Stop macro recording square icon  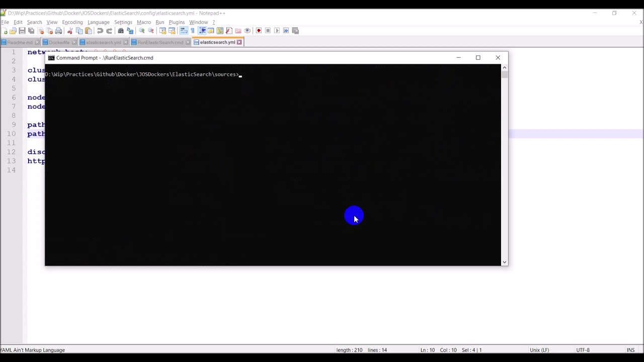coord(268,31)
